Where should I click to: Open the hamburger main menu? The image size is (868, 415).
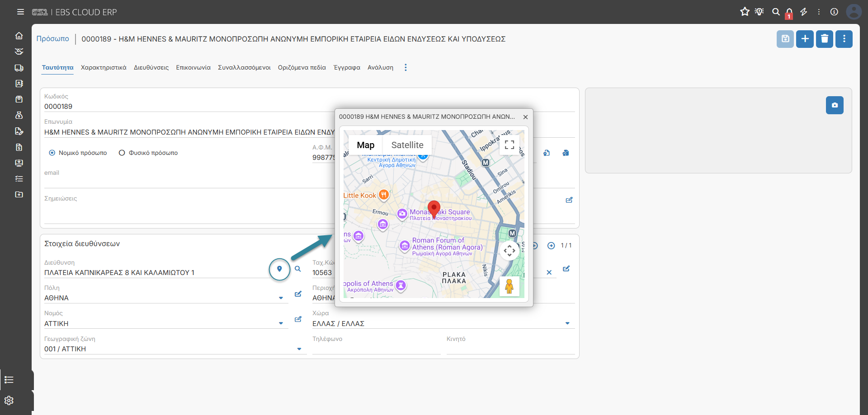(20, 12)
